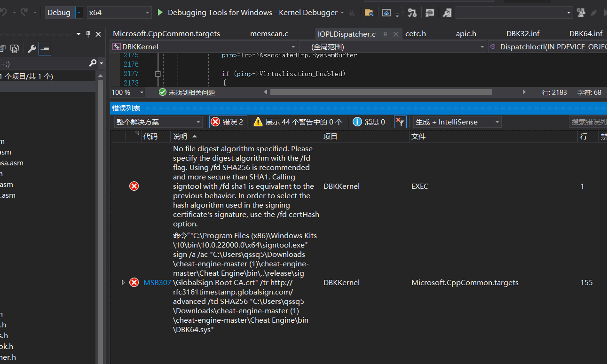
Task: Click the errors filter icon beside 消息 0
Action: (x=400, y=122)
